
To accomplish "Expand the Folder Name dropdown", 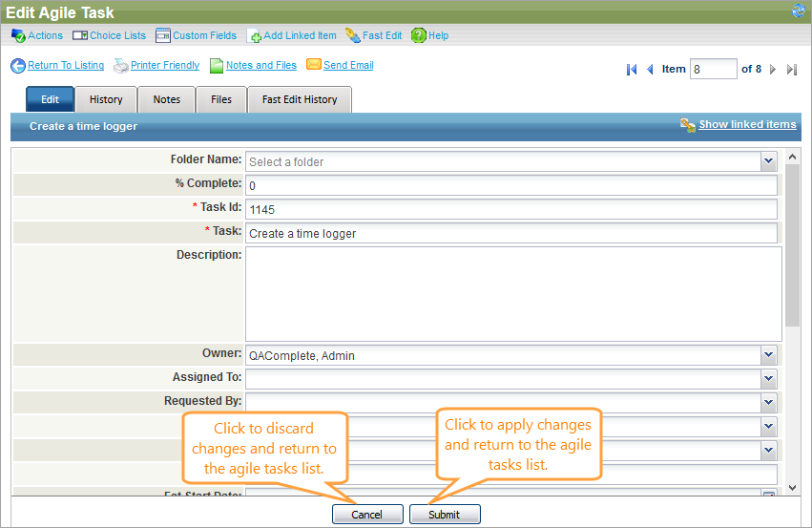I will [x=769, y=161].
